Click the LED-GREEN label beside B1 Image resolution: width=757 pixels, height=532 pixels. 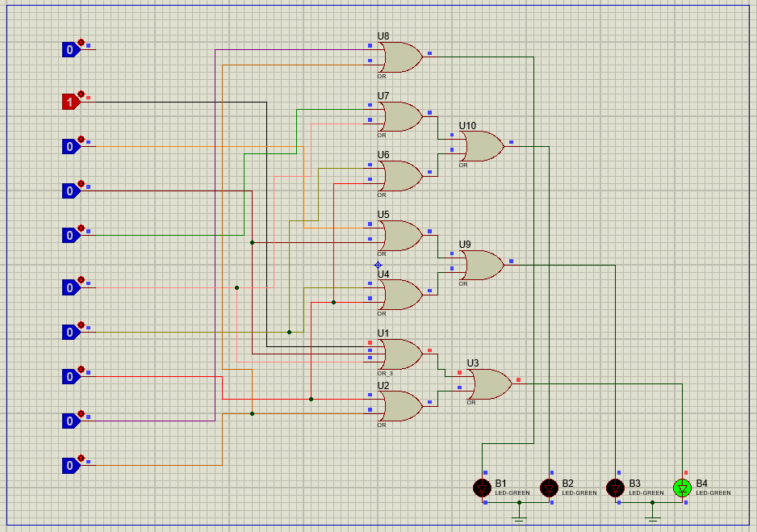pos(512,493)
